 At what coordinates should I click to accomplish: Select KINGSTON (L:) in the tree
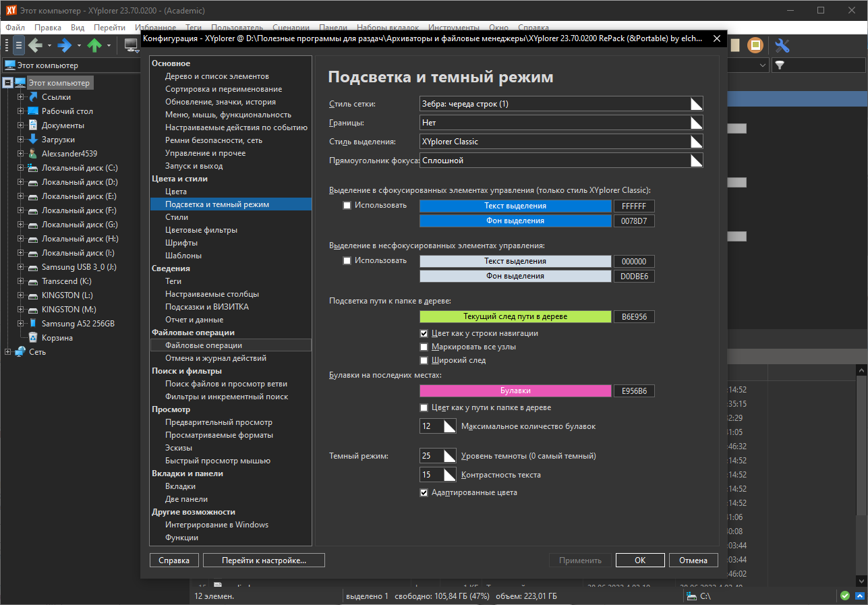point(67,295)
